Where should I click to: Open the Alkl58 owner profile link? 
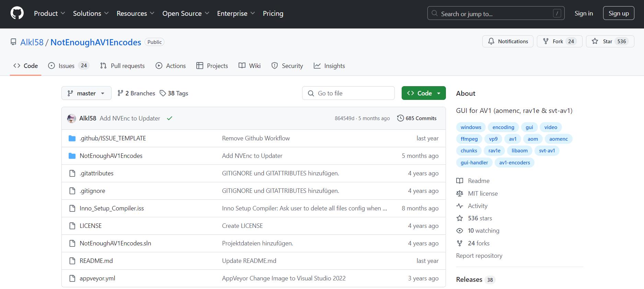(32, 42)
